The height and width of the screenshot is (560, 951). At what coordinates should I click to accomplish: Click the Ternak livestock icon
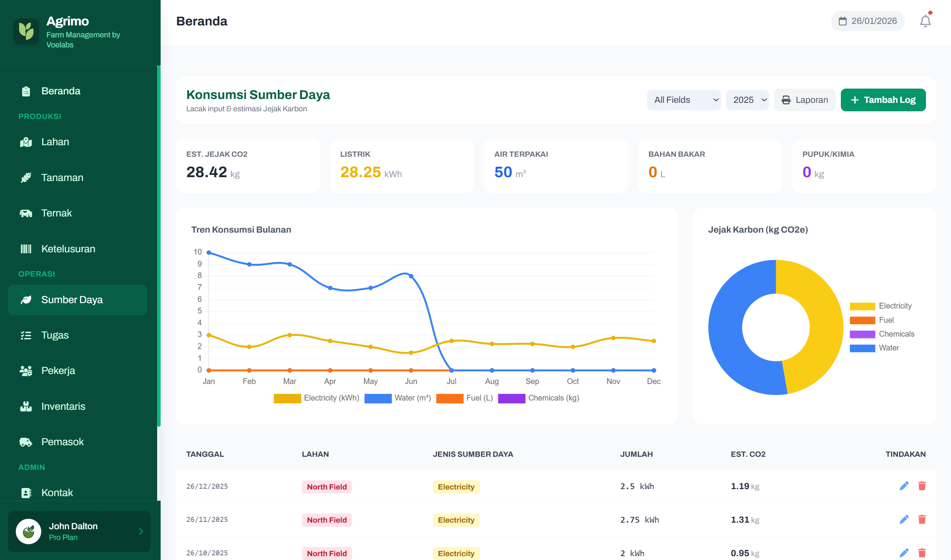pos(25,213)
